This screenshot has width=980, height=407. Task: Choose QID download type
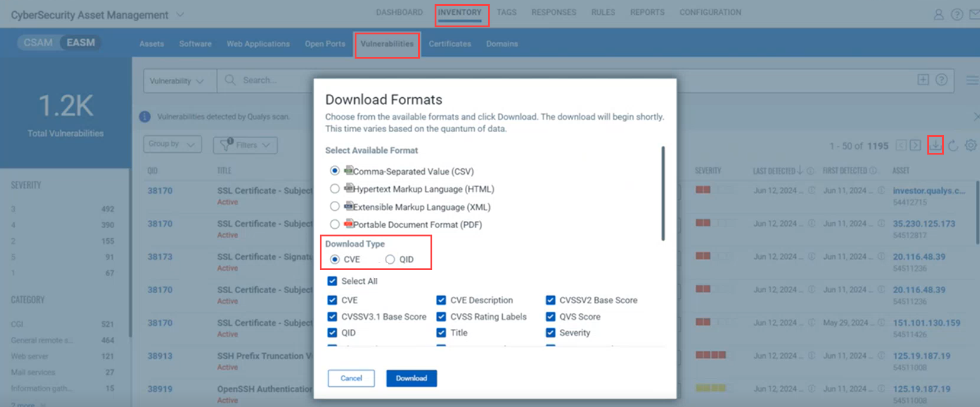tap(390, 259)
